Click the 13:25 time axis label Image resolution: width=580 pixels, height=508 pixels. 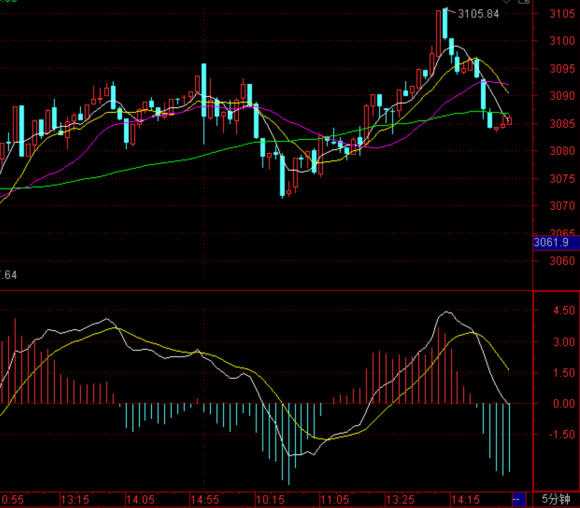[x=400, y=500]
